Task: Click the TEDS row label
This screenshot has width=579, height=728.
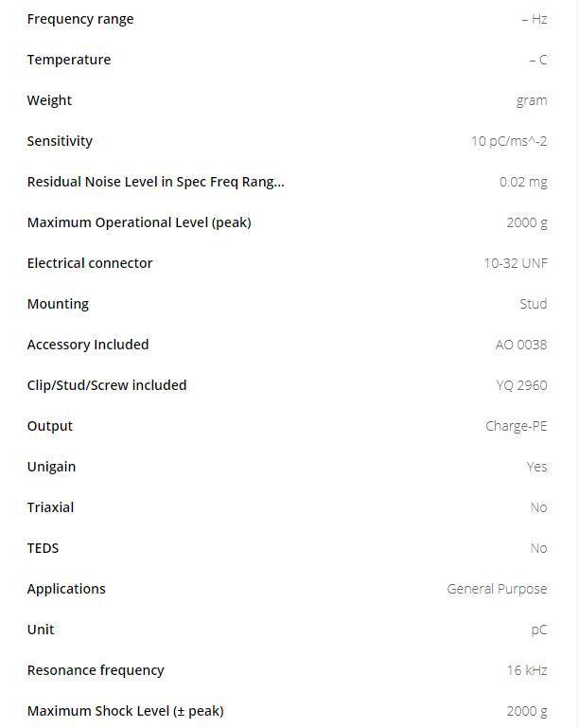Action: click(43, 548)
